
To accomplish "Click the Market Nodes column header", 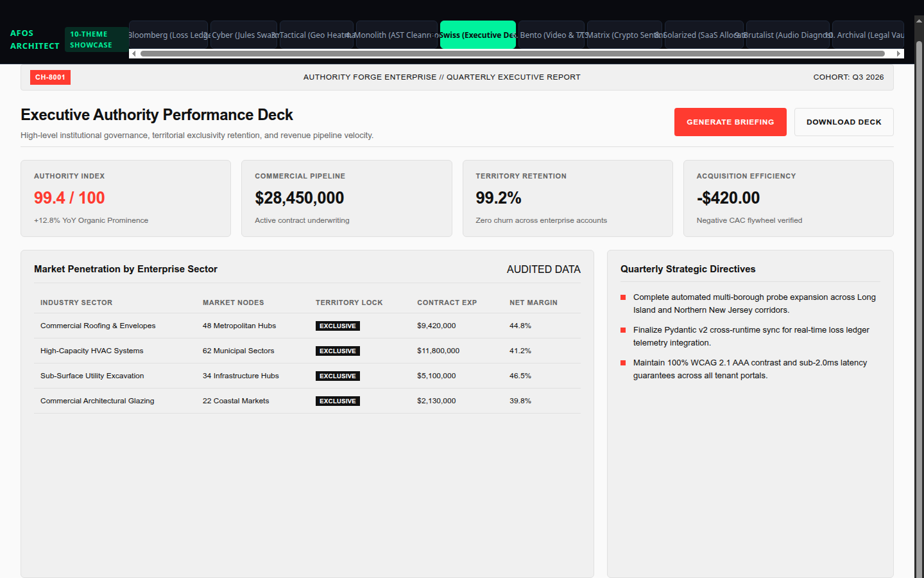I will pos(234,302).
